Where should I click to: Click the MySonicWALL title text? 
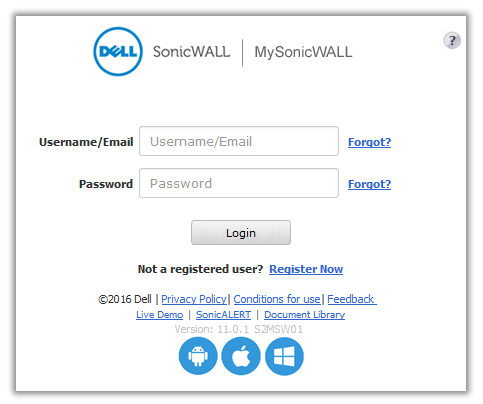303,52
